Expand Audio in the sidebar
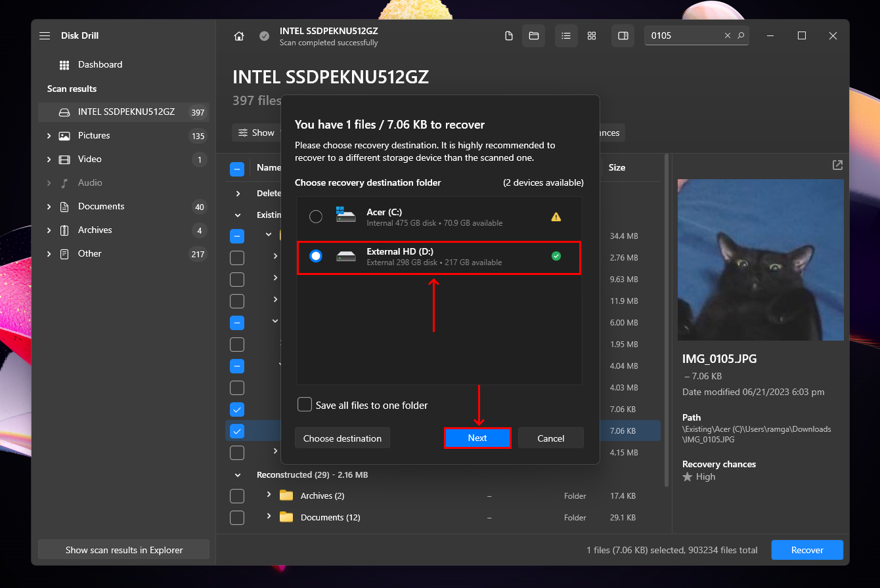 49,183
